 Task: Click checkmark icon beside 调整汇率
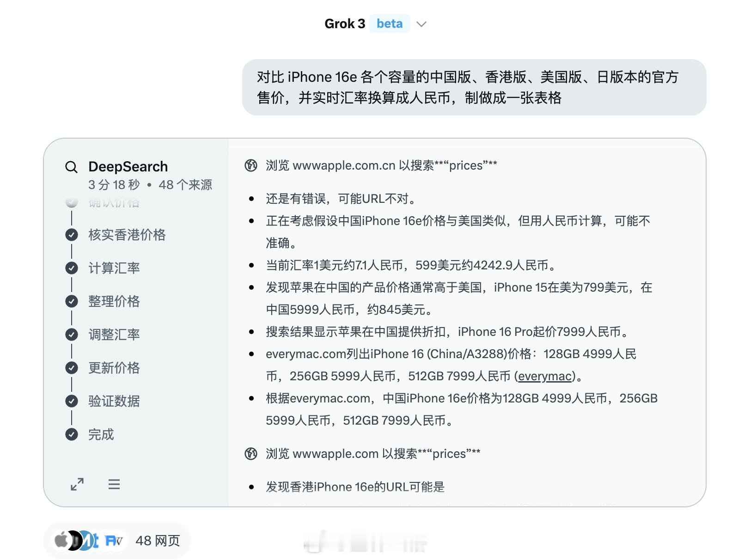72,335
